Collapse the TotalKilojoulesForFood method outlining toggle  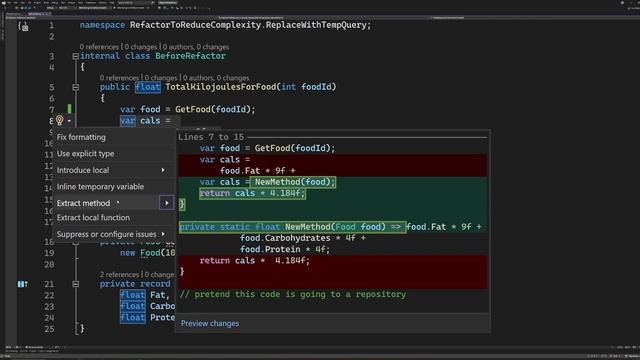click(x=76, y=87)
